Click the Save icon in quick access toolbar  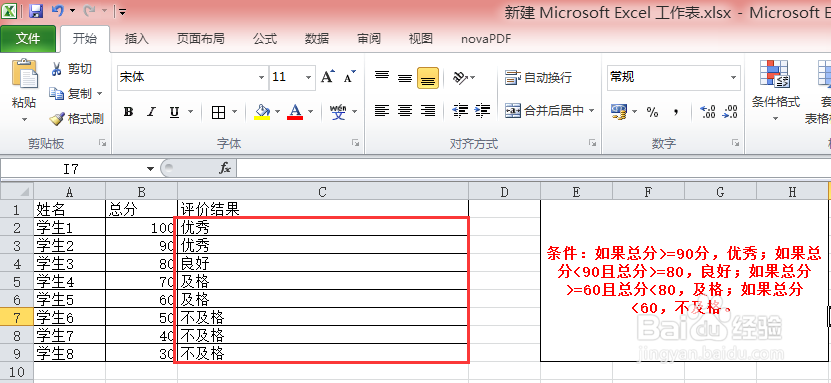[36, 11]
